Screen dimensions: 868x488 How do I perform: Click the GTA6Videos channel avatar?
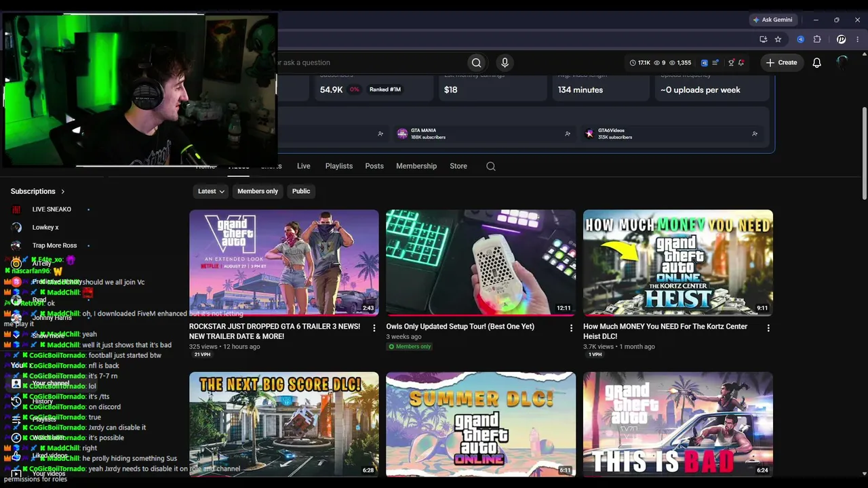[589, 134]
